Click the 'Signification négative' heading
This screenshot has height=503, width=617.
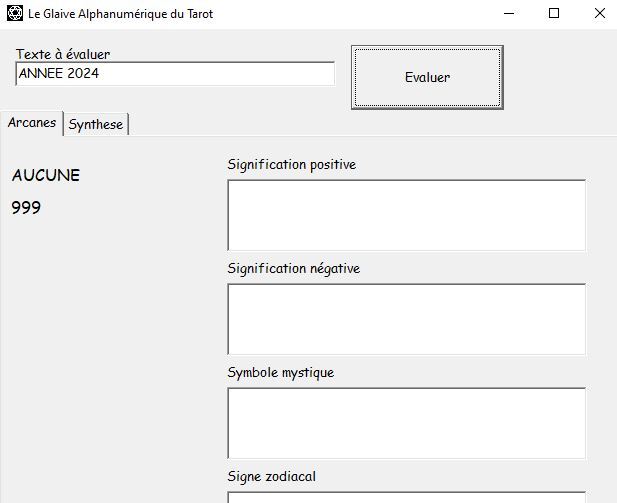[x=294, y=268]
